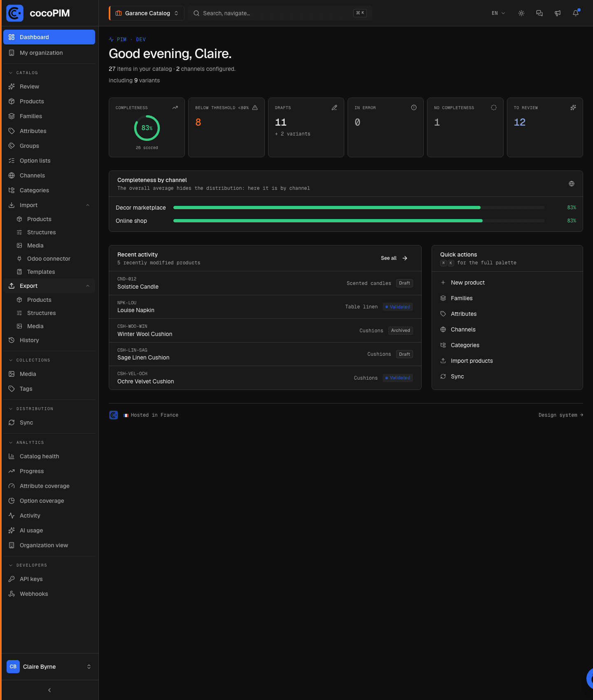
Task: Click the pencil icon on Drafts card
Action: [x=334, y=107]
